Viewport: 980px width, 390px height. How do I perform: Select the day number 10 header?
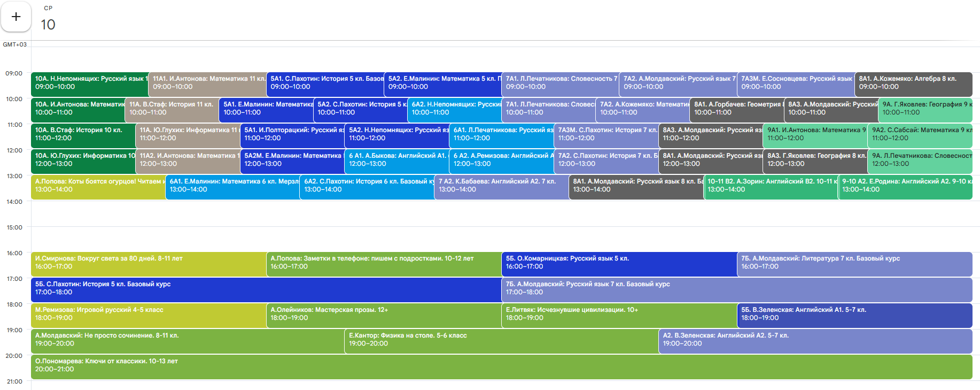click(48, 25)
